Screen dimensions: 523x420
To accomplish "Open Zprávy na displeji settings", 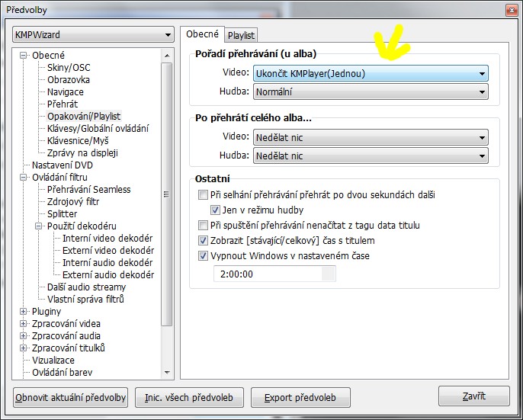I will click(82, 152).
